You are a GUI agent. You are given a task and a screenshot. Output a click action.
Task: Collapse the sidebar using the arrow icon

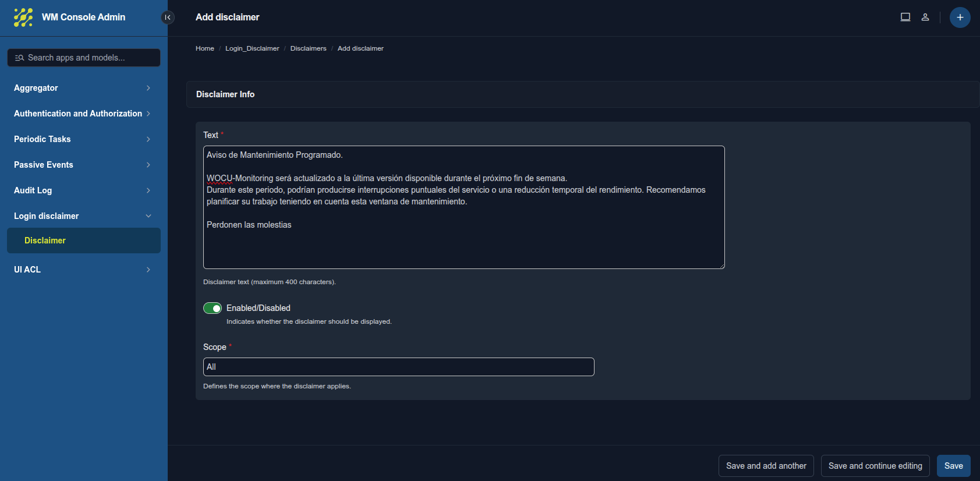168,17
